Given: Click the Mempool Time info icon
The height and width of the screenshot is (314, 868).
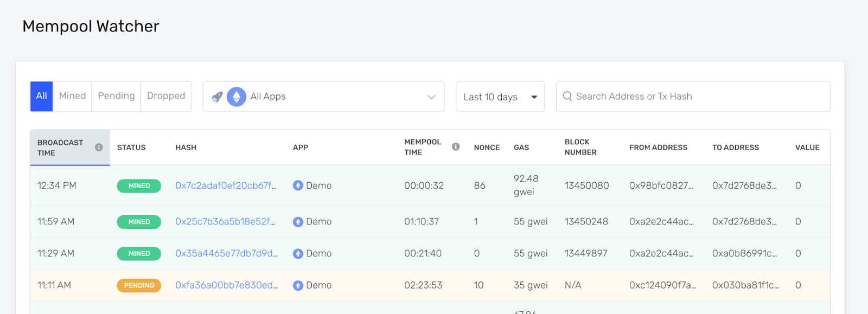Looking at the screenshot, I should click(456, 146).
